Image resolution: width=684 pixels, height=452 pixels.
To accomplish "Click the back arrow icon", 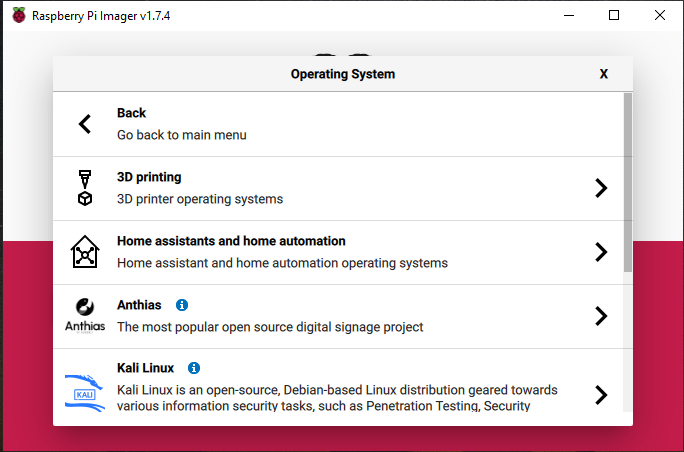I will [85, 124].
